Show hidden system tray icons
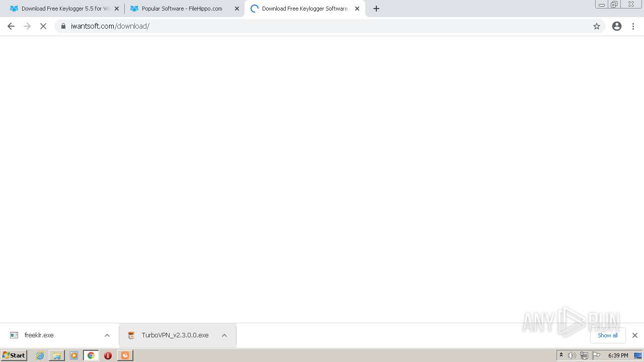Image resolution: width=644 pixels, height=362 pixels. pyautogui.click(x=561, y=355)
